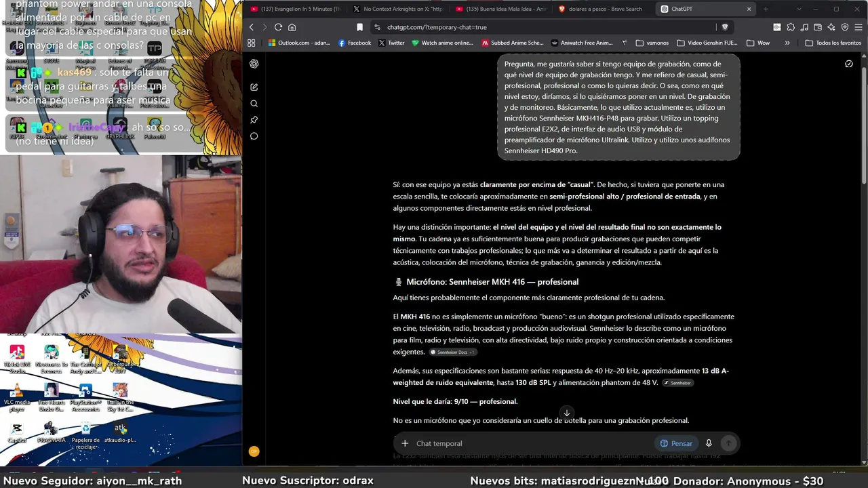Click the pin icon in ChatGPT sidebar

[254, 120]
